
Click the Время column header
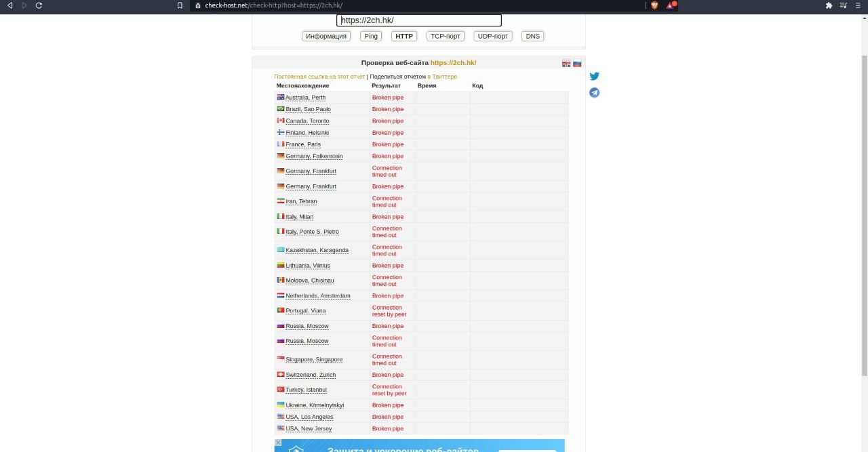[427, 86]
